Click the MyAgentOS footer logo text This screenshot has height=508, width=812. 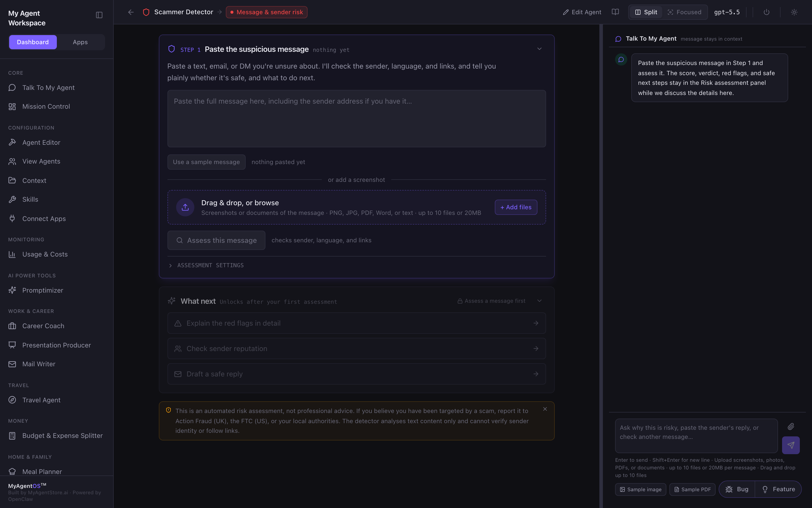(x=27, y=486)
